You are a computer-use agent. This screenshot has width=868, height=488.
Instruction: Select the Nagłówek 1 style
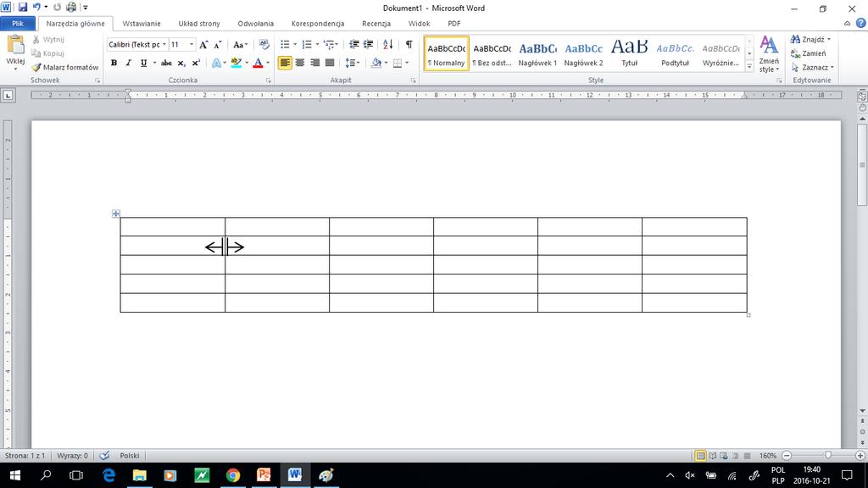[x=537, y=53]
